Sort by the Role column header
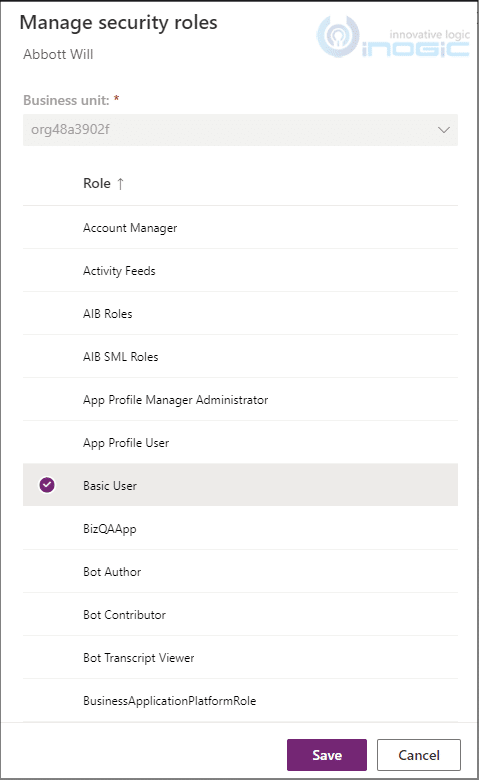Screen dimensions: 479x780 pos(97,184)
